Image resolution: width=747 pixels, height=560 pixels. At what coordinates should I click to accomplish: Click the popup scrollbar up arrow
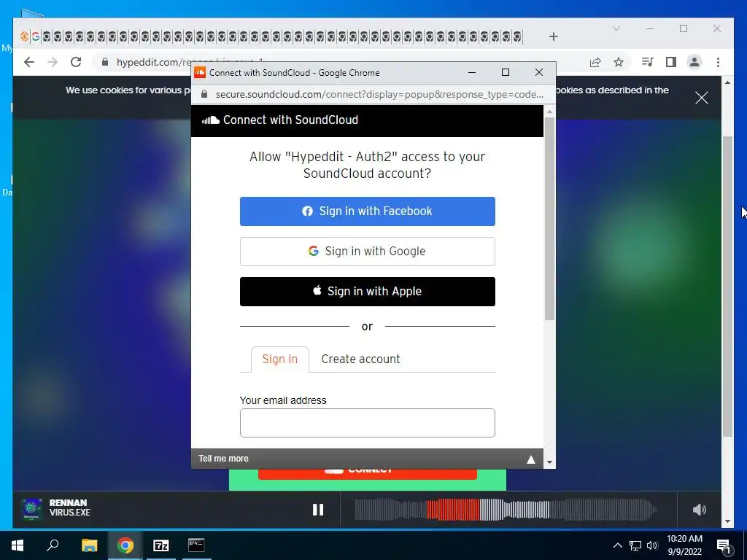(x=549, y=112)
